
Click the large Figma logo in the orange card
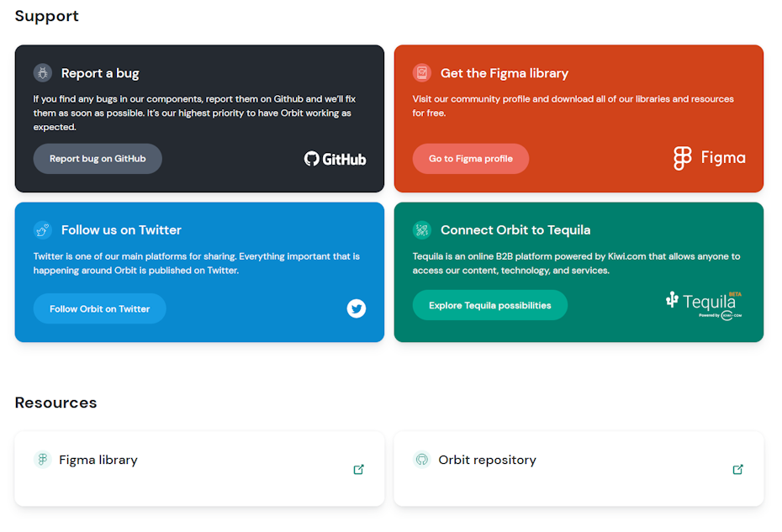tap(709, 158)
